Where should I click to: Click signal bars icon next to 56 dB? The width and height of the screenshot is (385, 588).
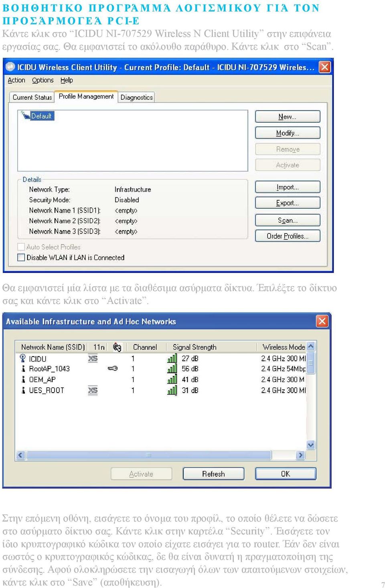(172, 369)
